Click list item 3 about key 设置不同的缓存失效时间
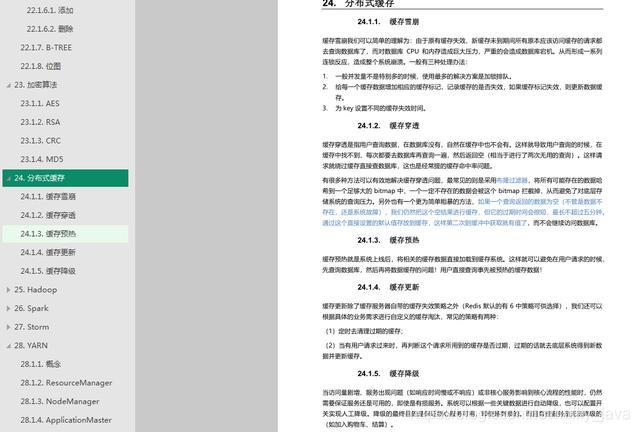Viewport: 640px width, 432px height. tap(375, 108)
